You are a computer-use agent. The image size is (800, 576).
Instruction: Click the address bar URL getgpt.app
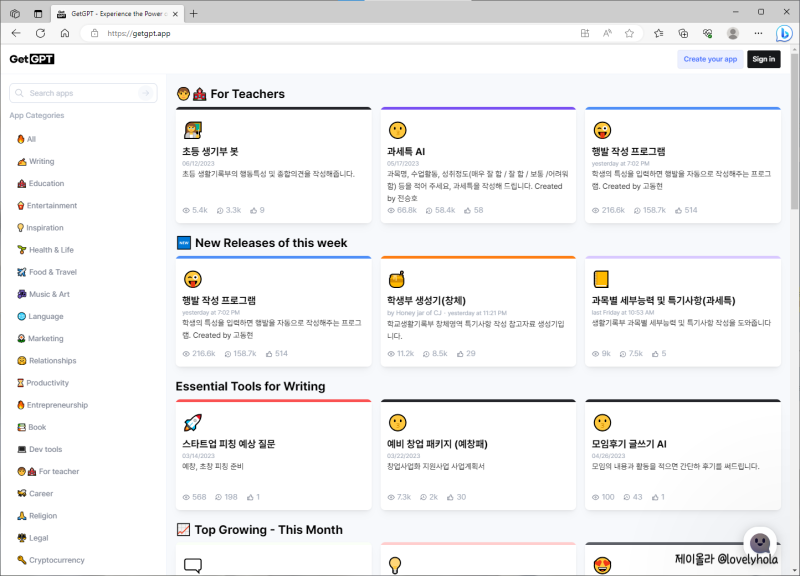click(139, 34)
